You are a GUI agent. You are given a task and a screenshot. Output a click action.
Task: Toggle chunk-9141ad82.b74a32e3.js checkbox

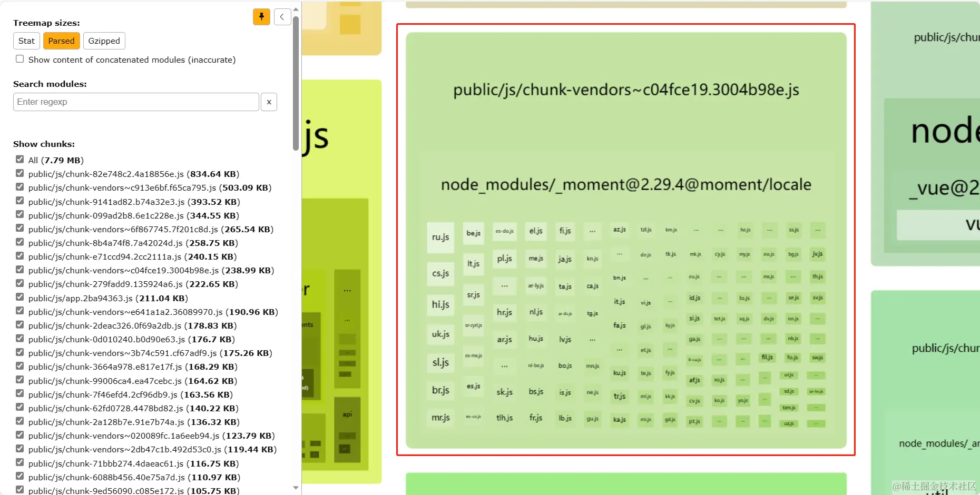point(20,201)
